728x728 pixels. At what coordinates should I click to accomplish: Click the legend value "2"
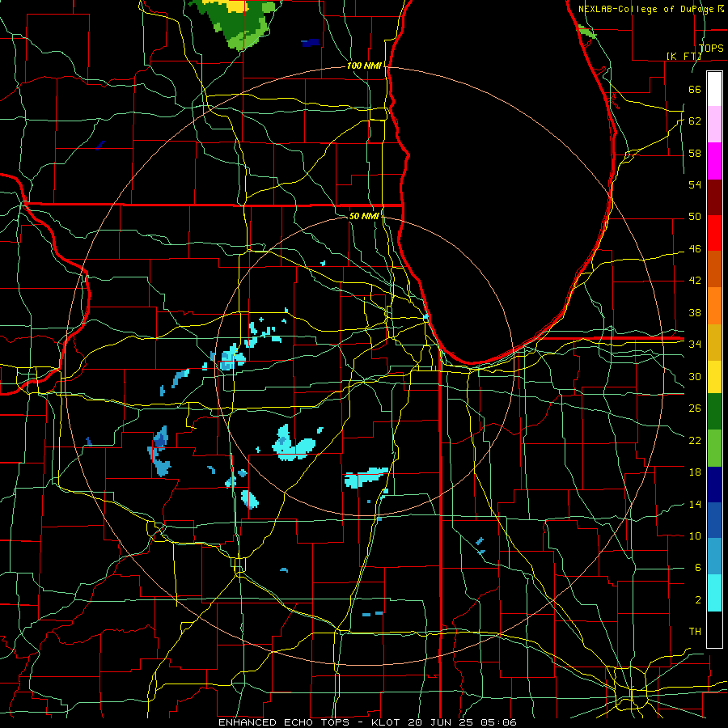(697, 599)
